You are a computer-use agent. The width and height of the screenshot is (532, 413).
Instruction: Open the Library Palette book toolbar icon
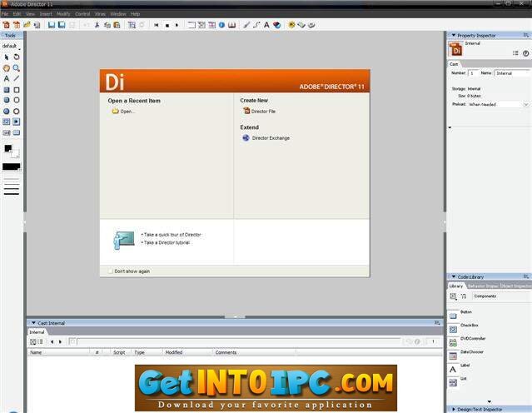click(x=231, y=25)
